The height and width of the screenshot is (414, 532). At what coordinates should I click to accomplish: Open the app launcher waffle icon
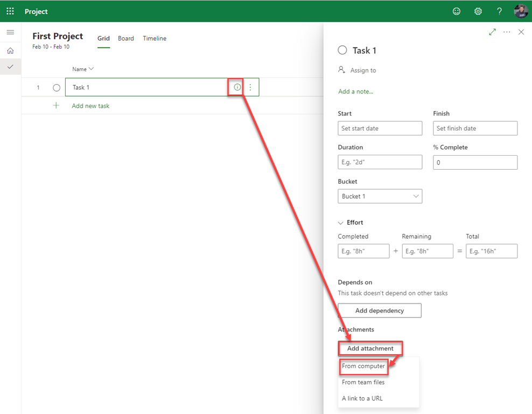click(10, 11)
